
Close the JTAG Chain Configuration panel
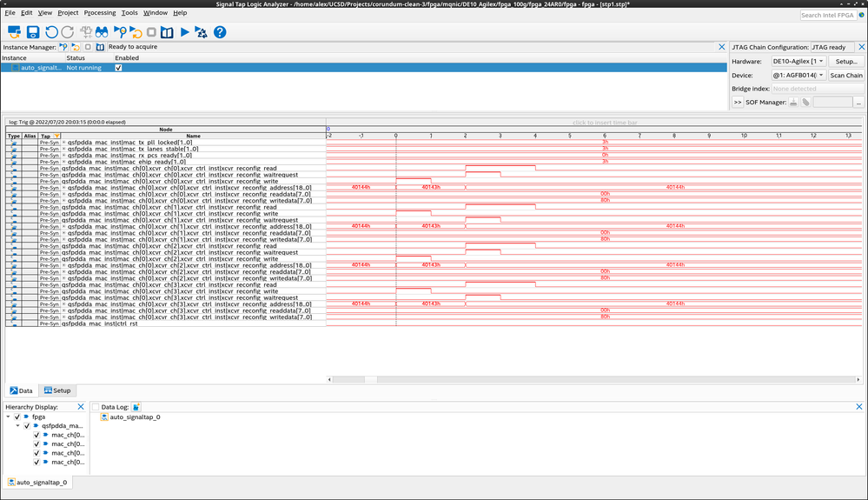click(x=861, y=47)
